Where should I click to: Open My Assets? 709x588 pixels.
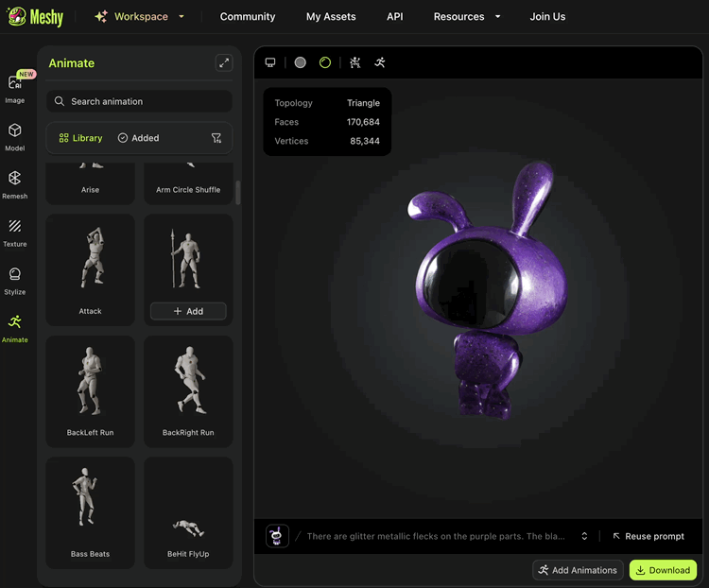[331, 17]
